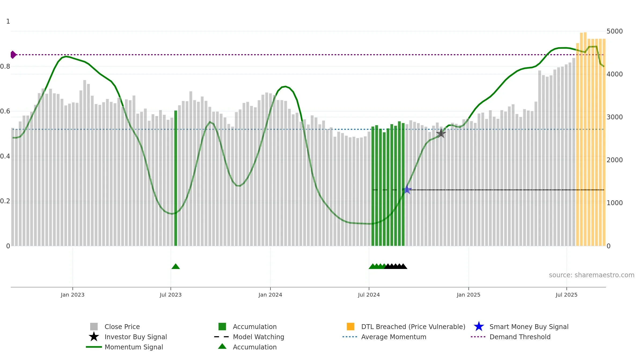644x362 pixels.
Task: Toggle the Momentum Signal legend entry
Action: point(125,347)
